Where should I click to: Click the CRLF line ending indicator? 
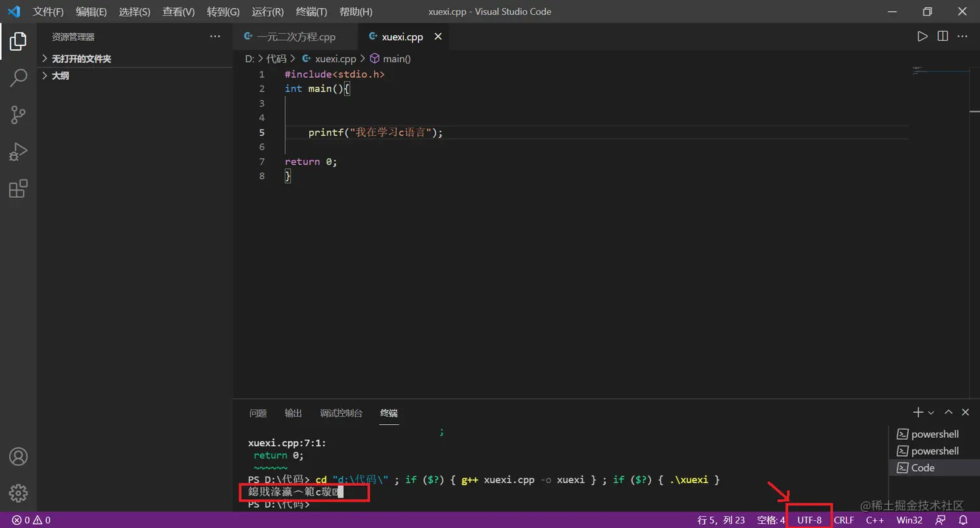(x=844, y=520)
